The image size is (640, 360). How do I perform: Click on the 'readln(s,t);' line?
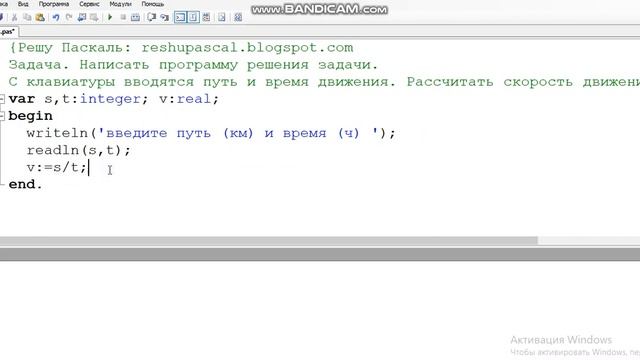pos(78,150)
